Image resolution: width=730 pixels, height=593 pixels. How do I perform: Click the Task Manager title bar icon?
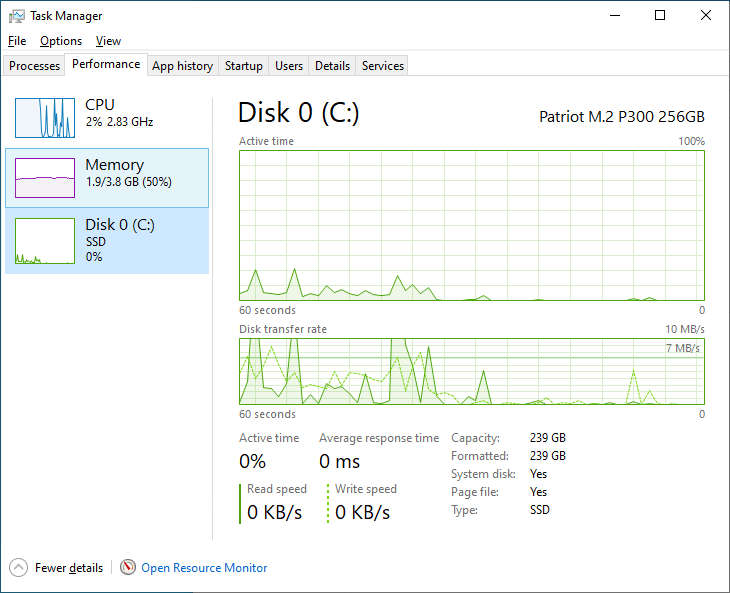coord(17,16)
